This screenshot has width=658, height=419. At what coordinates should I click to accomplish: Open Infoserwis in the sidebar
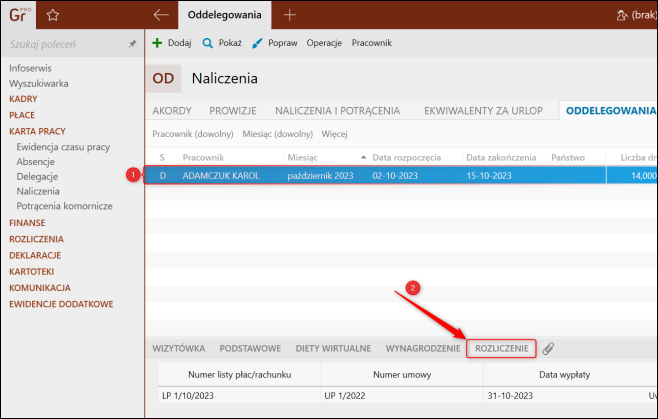(30, 68)
